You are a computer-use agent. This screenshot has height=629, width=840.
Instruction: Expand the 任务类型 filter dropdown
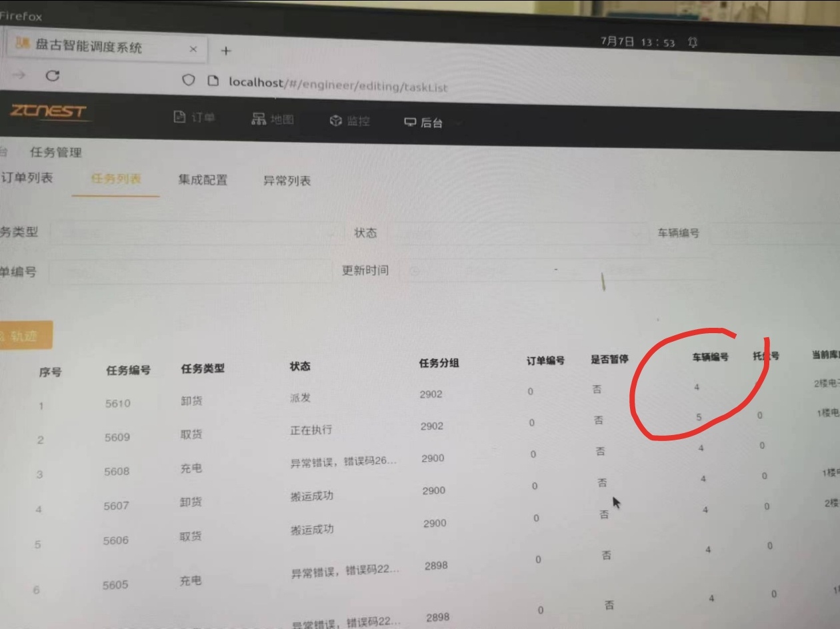coord(193,233)
